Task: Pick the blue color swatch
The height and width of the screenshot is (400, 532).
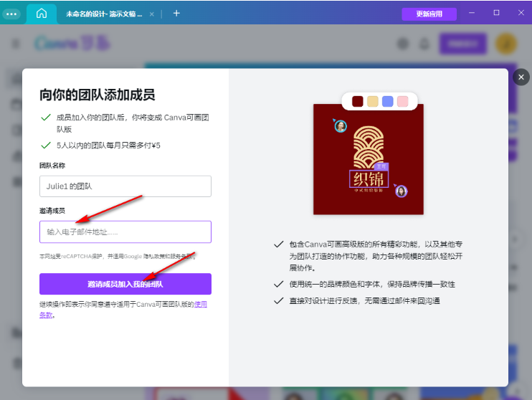Action: click(387, 102)
